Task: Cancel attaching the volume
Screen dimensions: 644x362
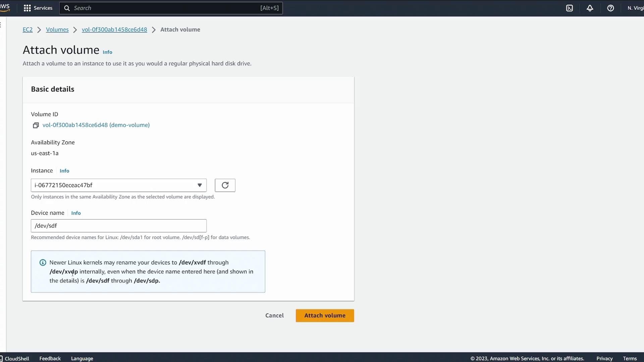Action: pyautogui.click(x=274, y=315)
